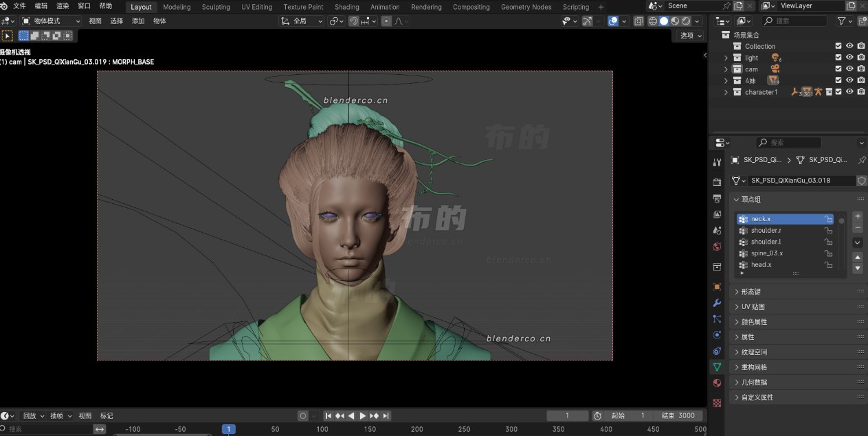Screen dimensions: 868x436
Task: Select material preview viewport shading
Action: tap(675, 21)
